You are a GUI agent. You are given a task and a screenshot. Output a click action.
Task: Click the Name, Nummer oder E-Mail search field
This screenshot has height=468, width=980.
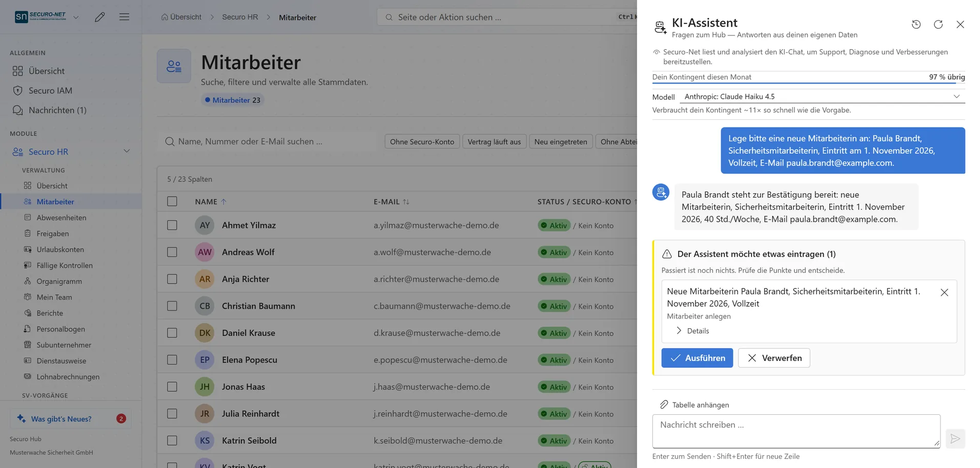point(267,141)
